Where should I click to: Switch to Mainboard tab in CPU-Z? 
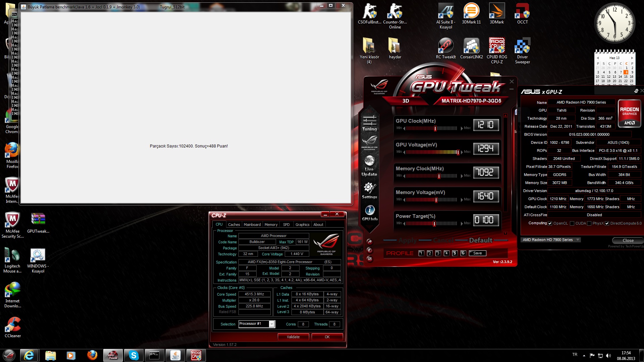[x=252, y=225]
